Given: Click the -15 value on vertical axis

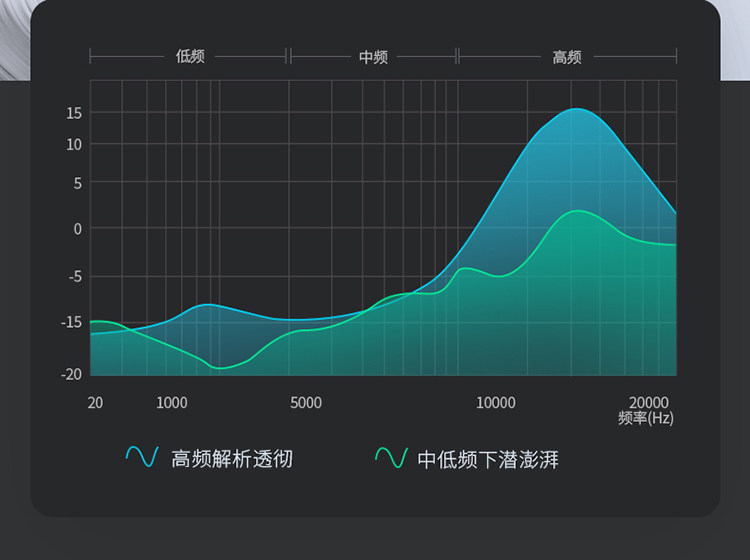Looking at the screenshot, I should coord(72,322).
